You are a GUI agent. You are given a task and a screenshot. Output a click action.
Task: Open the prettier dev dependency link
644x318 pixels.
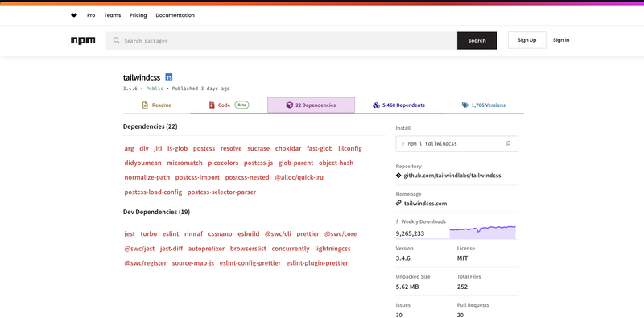click(x=308, y=233)
